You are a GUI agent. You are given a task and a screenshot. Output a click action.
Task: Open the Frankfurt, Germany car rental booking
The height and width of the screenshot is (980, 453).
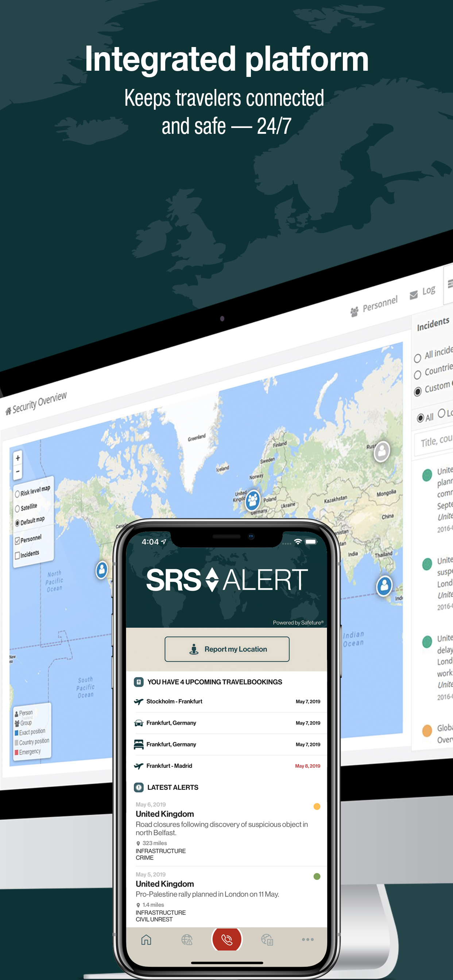coord(227,723)
